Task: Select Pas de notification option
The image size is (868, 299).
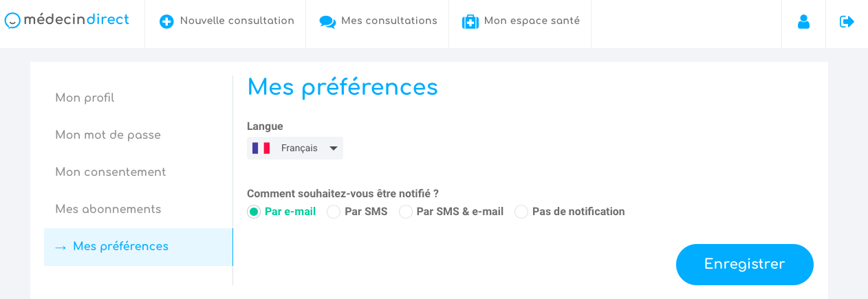Action: [521, 212]
